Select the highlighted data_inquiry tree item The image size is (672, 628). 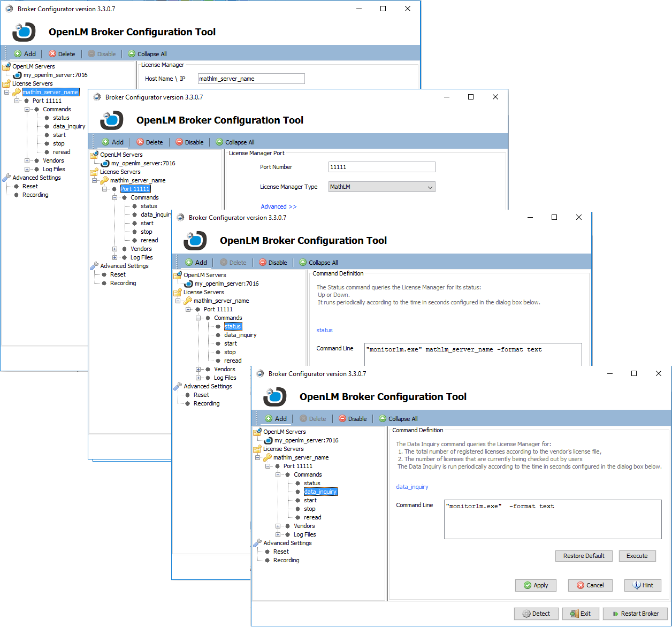320,492
